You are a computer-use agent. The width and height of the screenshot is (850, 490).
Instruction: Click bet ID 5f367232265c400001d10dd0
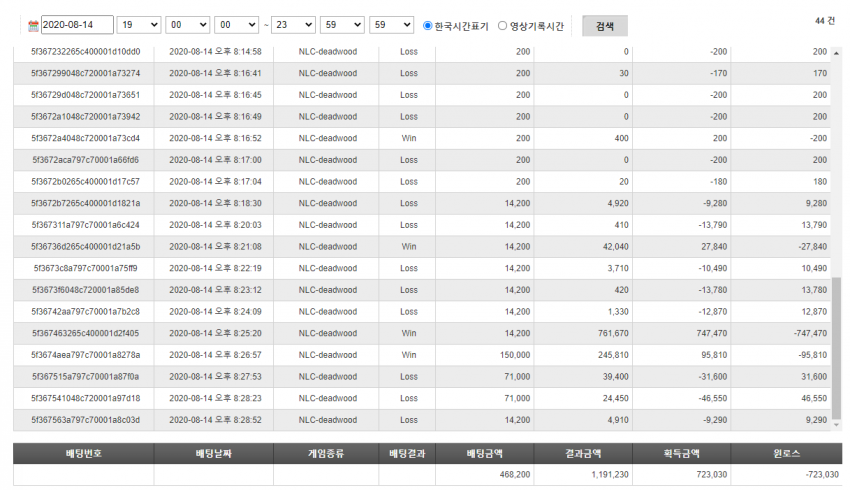click(x=86, y=51)
